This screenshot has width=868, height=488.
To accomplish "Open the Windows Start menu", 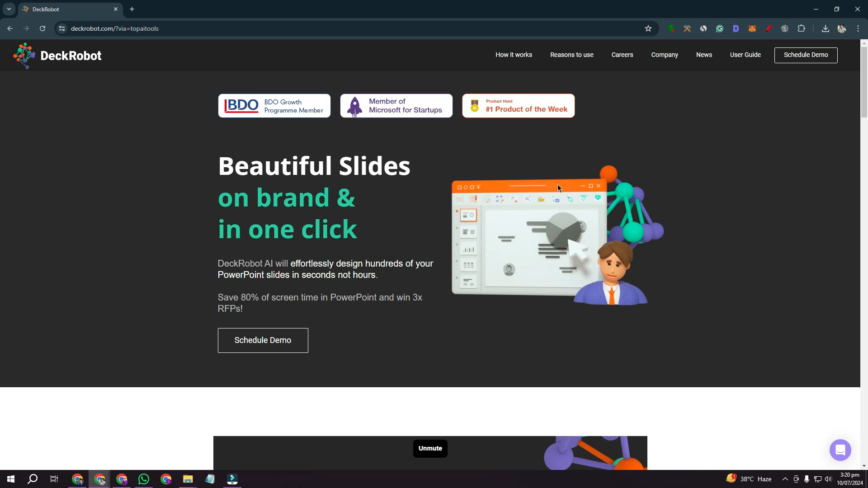I will click(11, 479).
